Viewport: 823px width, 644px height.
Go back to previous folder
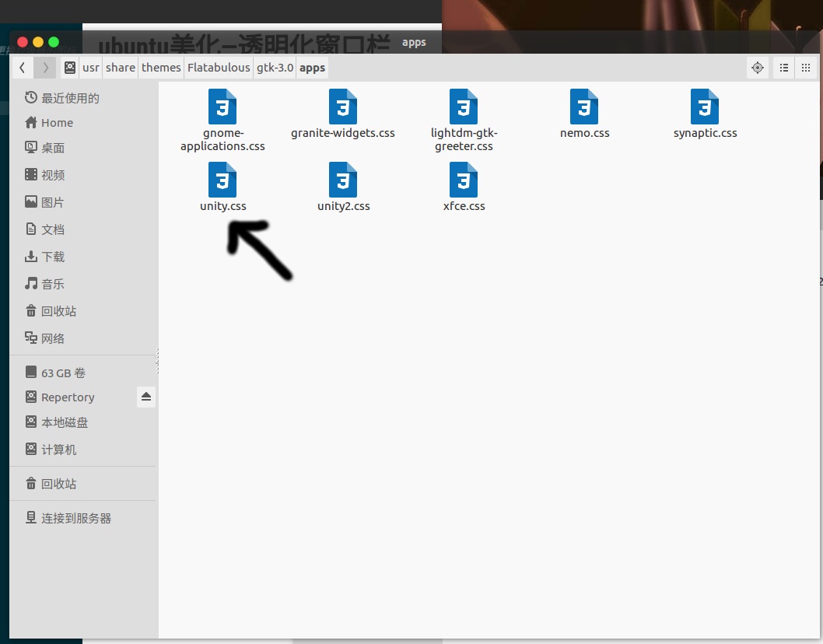click(x=23, y=68)
